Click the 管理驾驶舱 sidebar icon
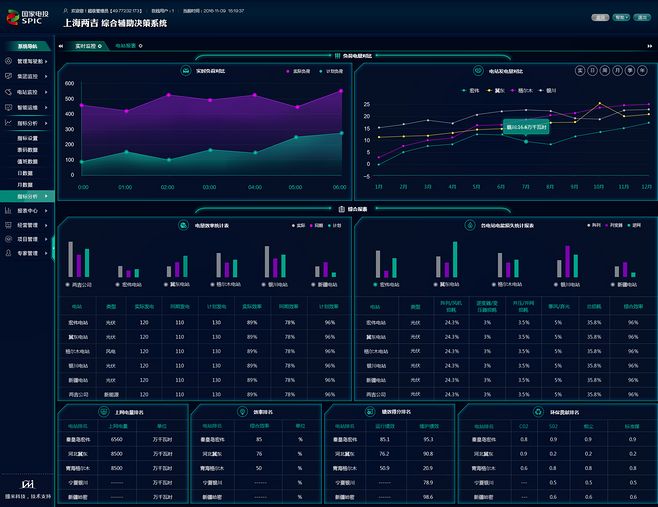Image resolution: width=658 pixels, height=507 pixels. tap(8, 61)
